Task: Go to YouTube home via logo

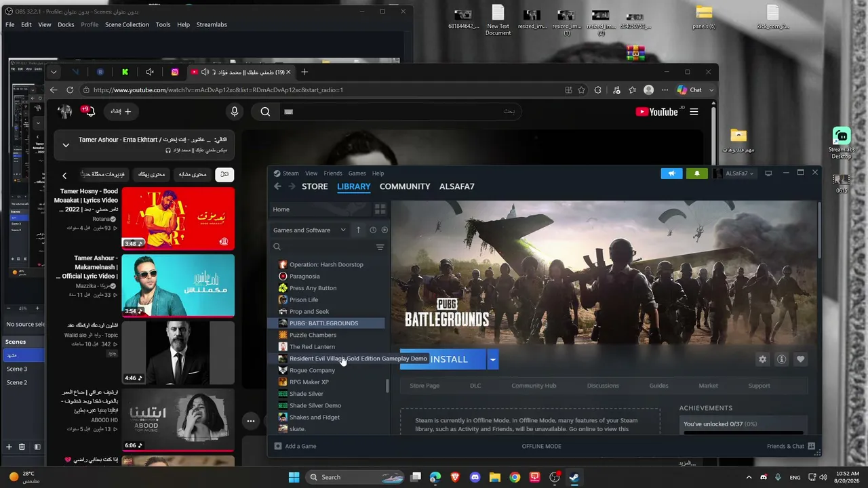Action: pos(656,112)
